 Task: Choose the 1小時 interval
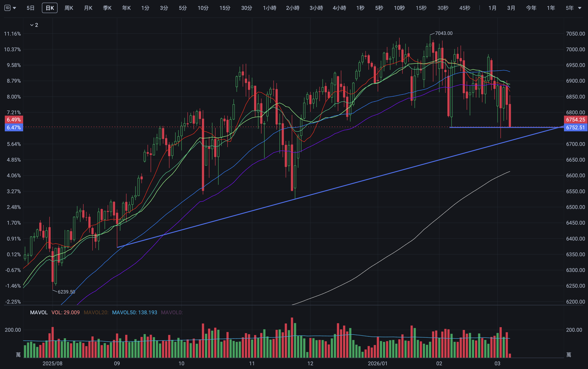(270, 8)
